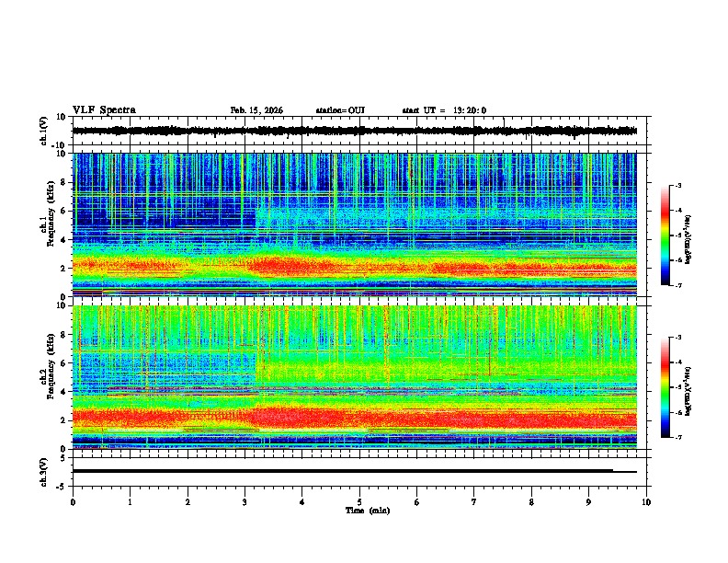
Task: Click the 2 kHz tick on ch.2 spectrogram
Action: (x=64, y=420)
